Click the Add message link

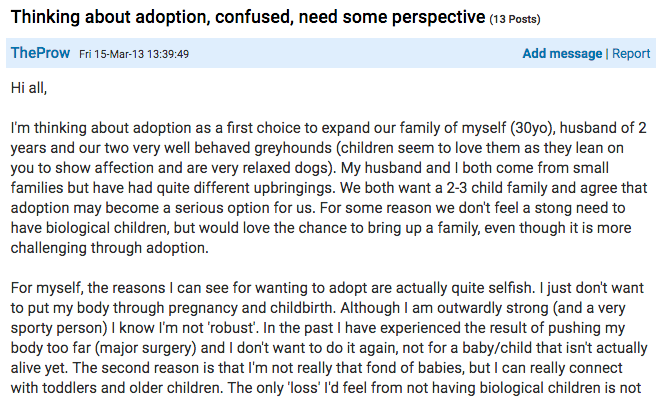[562, 54]
